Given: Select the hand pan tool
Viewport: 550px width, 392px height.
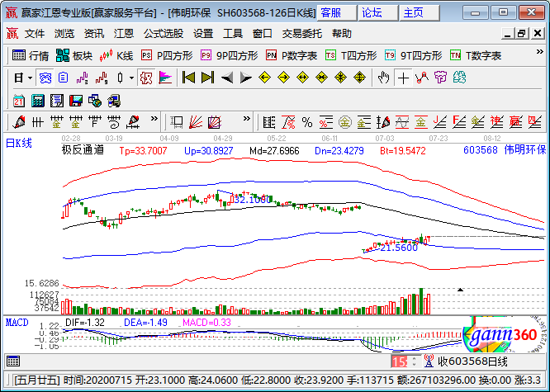Looking at the screenshot, I should pos(384,78).
